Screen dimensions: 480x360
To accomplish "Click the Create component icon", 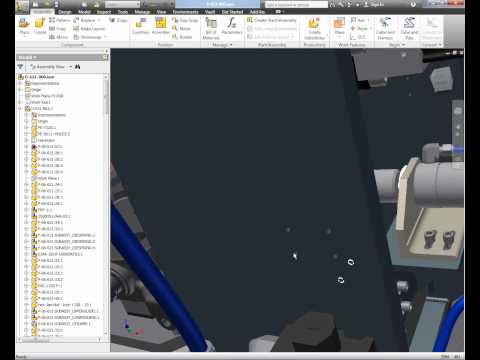I will (x=40, y=24).
